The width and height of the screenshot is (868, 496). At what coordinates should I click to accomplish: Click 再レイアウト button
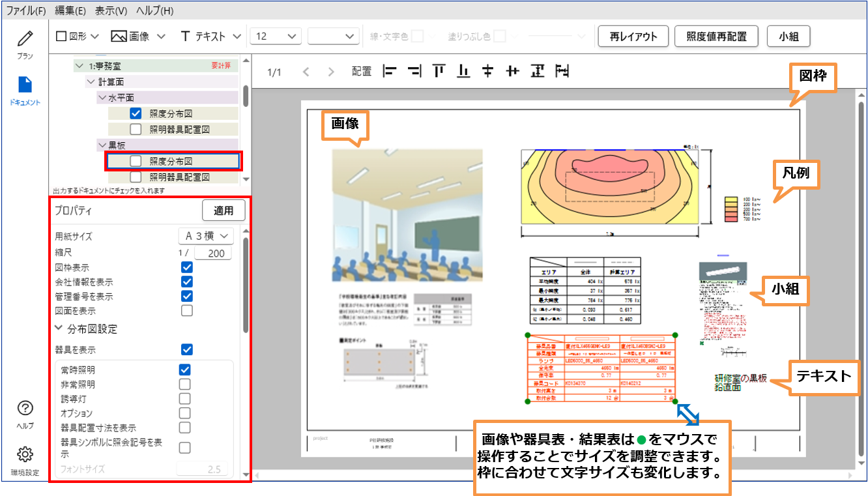pyautogui.click(x=633, y=36)
